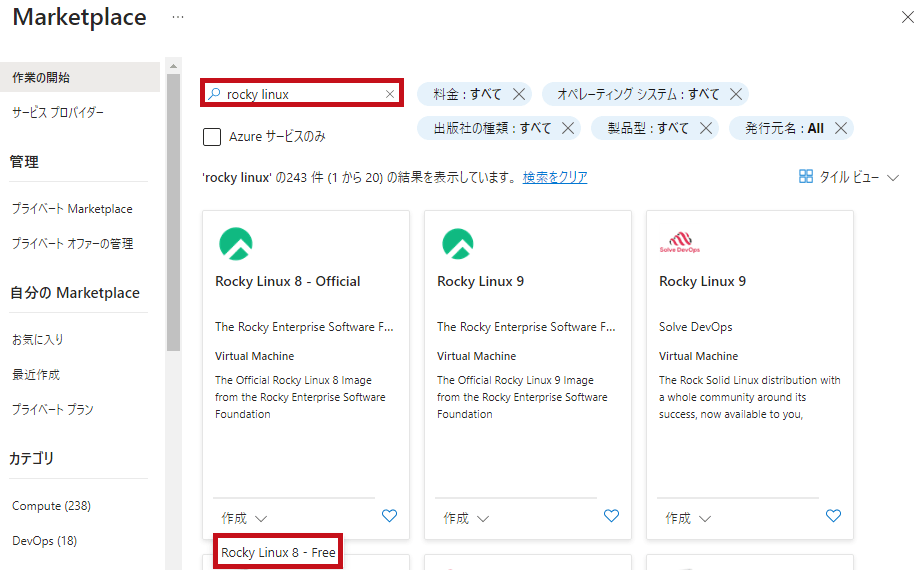Click the 検索をクリア link

click(x=555, y=177)
